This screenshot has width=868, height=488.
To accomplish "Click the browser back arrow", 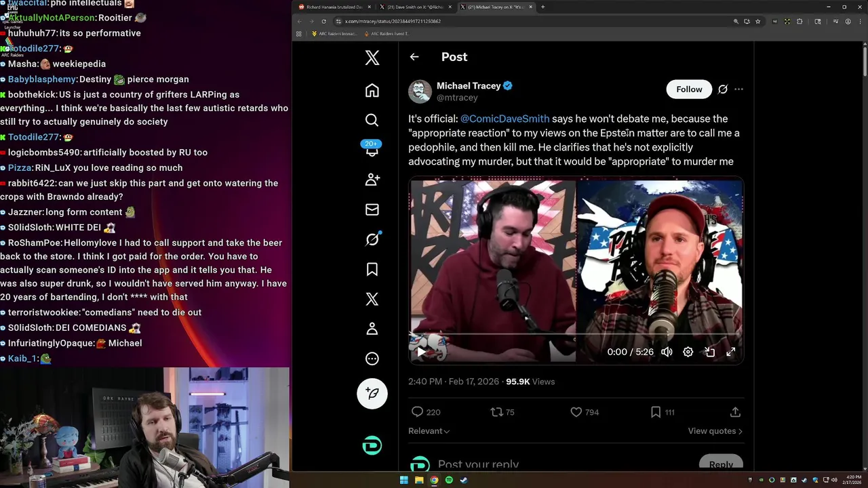I will pos(299,21).
